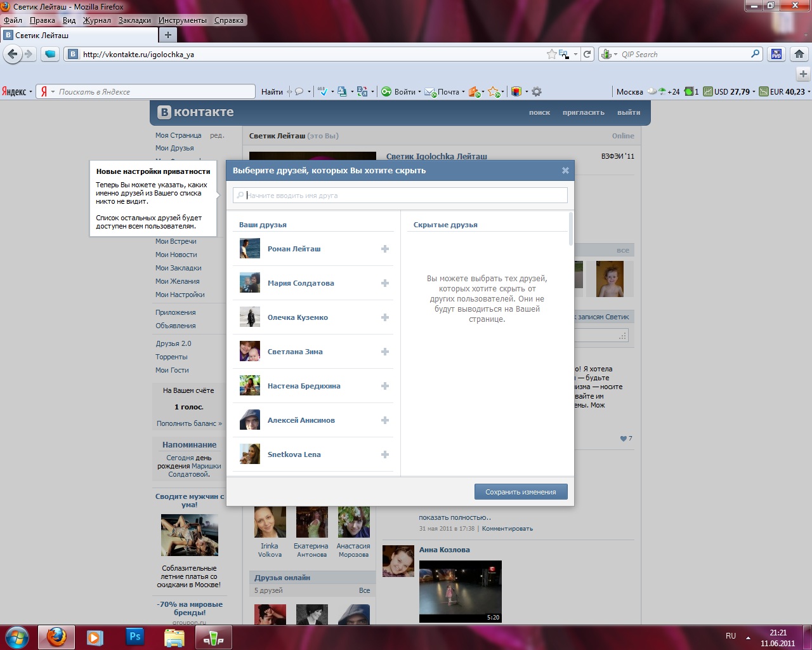Open Windows Explorer folder on taskbar
812x650 pixels.
point(174,637)
